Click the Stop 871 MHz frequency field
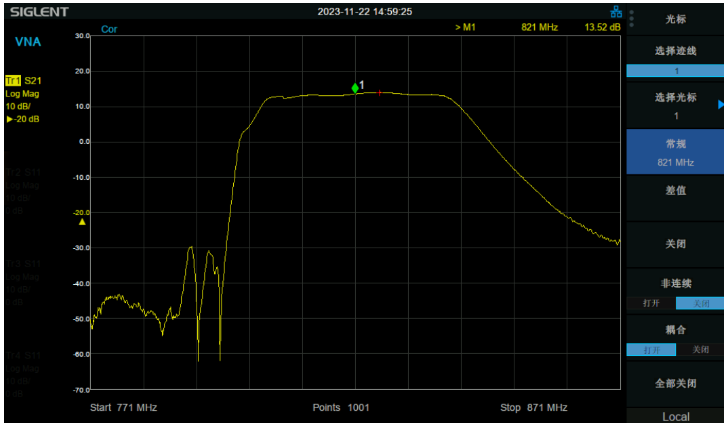Viewport: 727px width, 426px height. 533,408
